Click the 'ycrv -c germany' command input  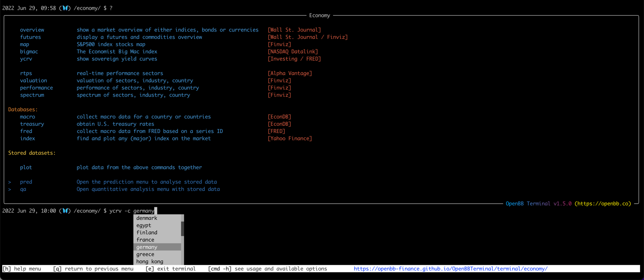(x=132, y=211)
